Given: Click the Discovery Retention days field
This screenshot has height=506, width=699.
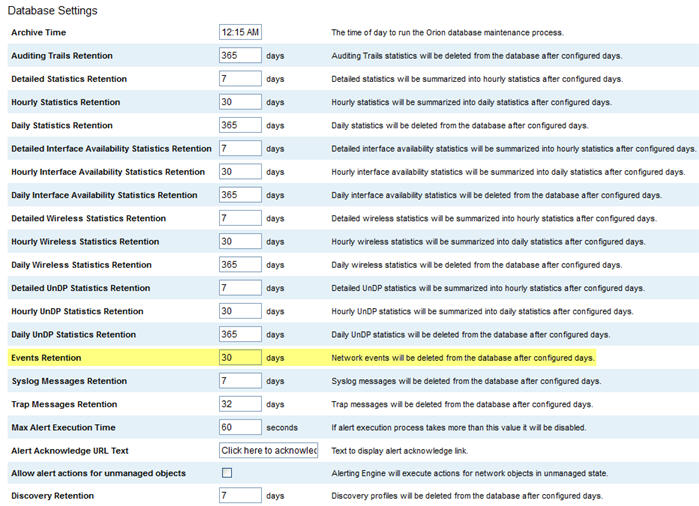Looking at the screenshot, I should coord(240,495).
